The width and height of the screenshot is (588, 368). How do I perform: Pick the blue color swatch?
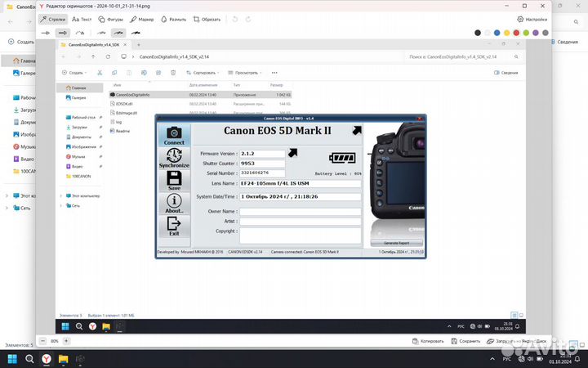497,33
